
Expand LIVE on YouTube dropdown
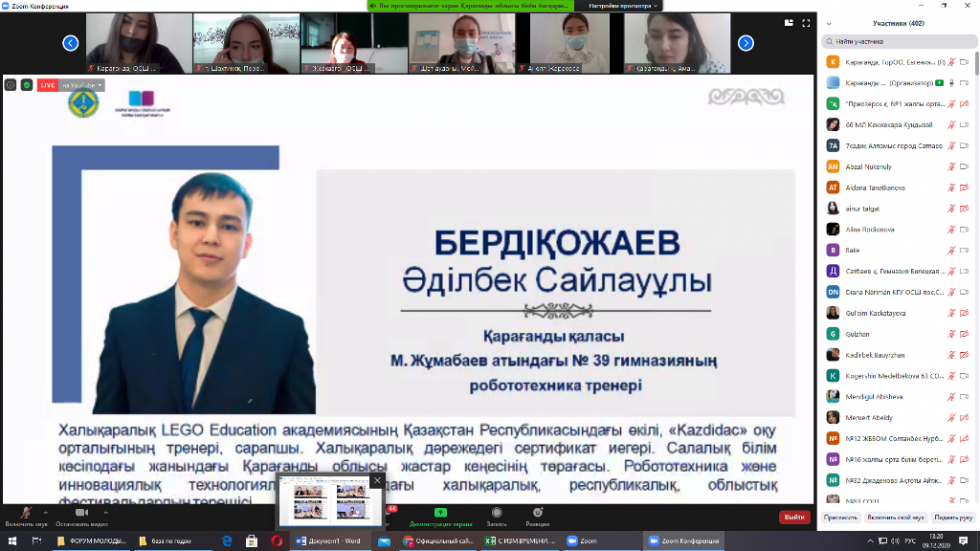(100, 85)
